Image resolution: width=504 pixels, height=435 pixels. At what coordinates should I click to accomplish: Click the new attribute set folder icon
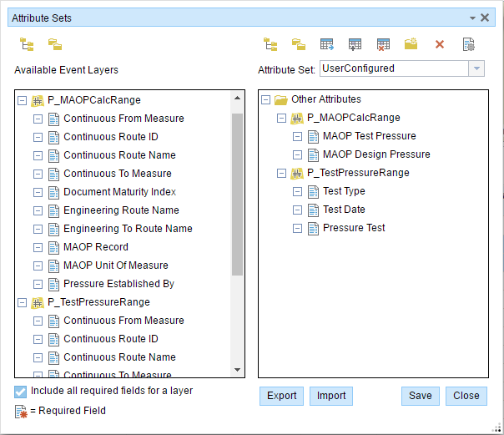(x=411, y=44)
